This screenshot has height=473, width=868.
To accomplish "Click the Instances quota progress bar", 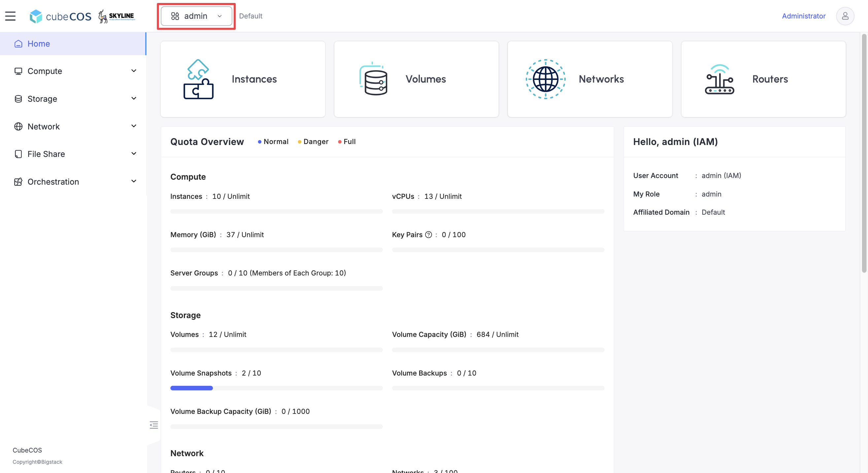I will pyautogui.click(x=276, y=211).
